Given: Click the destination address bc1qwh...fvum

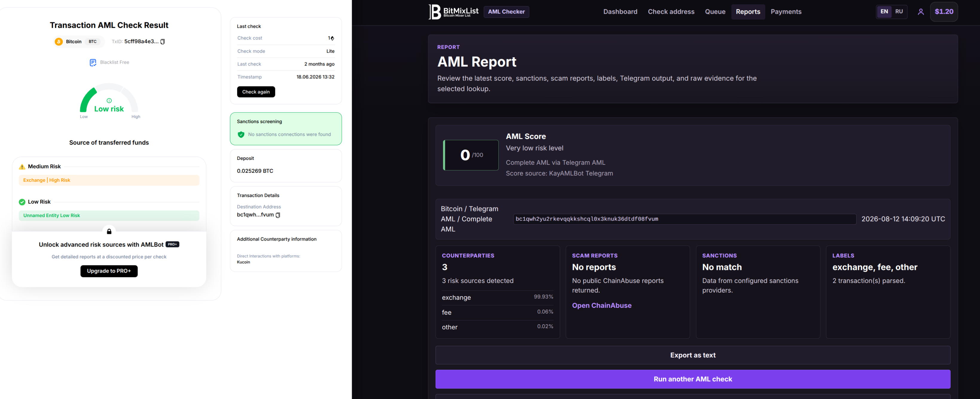Looking at the screenshot, I should point(255,215).
